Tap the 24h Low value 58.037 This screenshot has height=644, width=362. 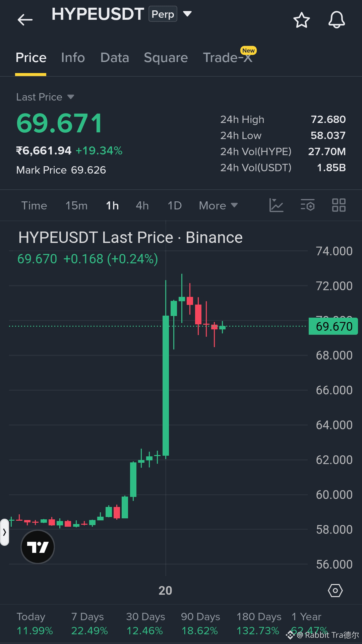[328, 135]
